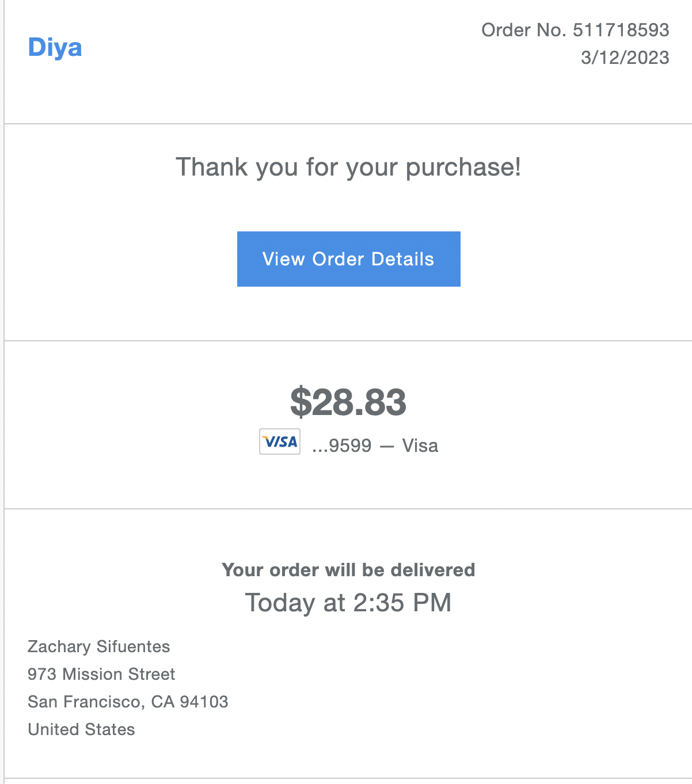Click the Thank you for your purchase heading
692x784 pixels.
[x=348, y=168]
